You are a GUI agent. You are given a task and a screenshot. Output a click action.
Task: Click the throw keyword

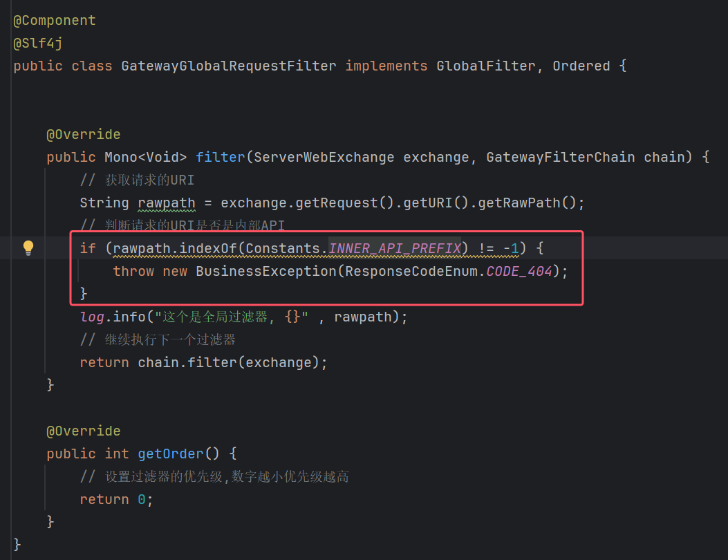pos(133,271)
